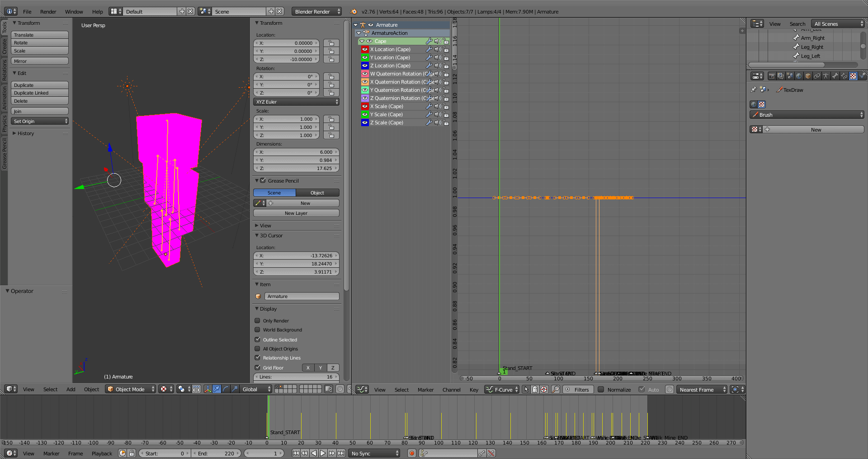868x459 pixels.
Task: Open the graph editor Channel menu
Action: click(x=451, y=390)
